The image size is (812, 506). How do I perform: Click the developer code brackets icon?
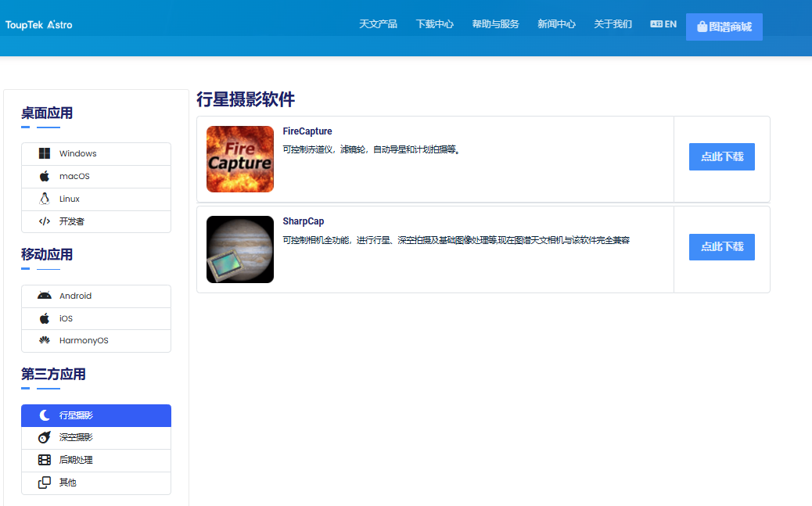(x=45, y=221)
